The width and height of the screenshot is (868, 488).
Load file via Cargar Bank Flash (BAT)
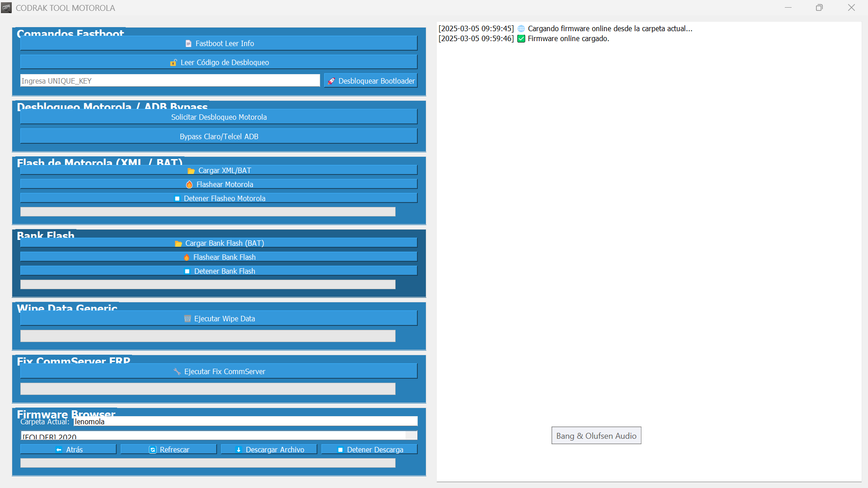point(219,243)
